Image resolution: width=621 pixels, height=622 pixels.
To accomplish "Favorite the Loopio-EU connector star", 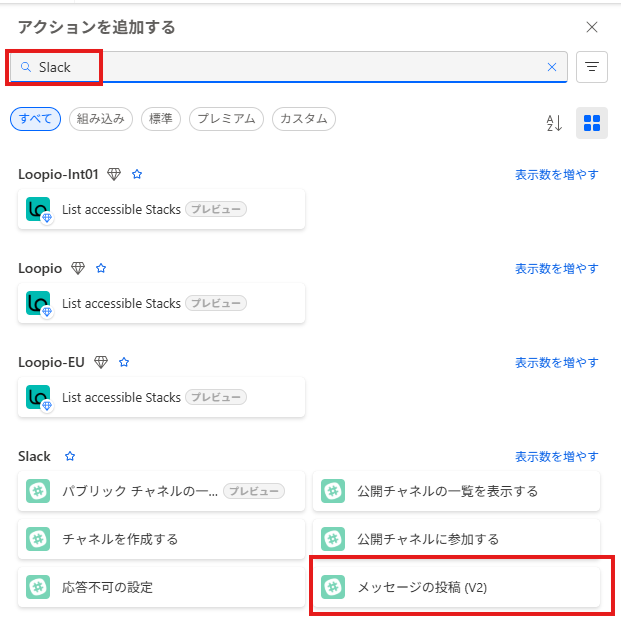I will point(124,362).
